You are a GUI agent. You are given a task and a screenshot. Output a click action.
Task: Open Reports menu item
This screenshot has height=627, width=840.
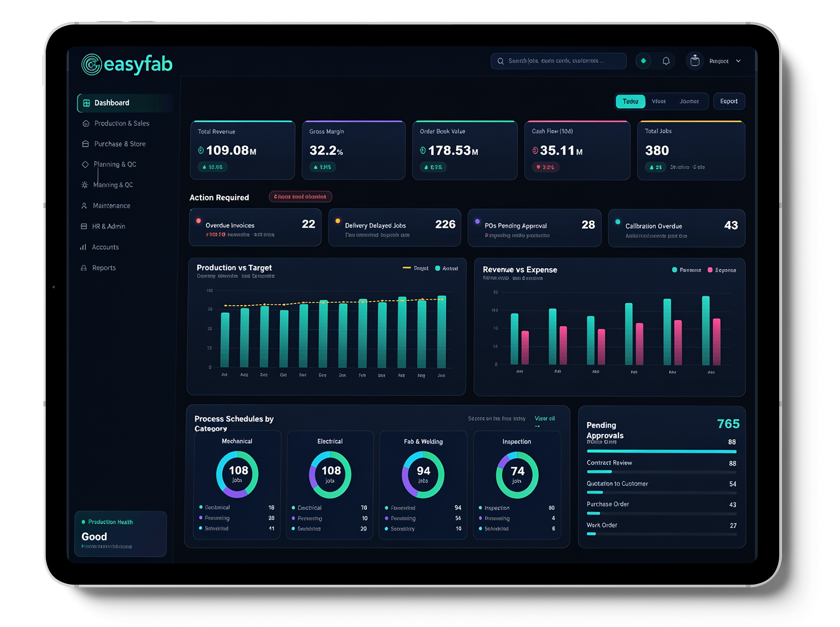coord(104,268)
